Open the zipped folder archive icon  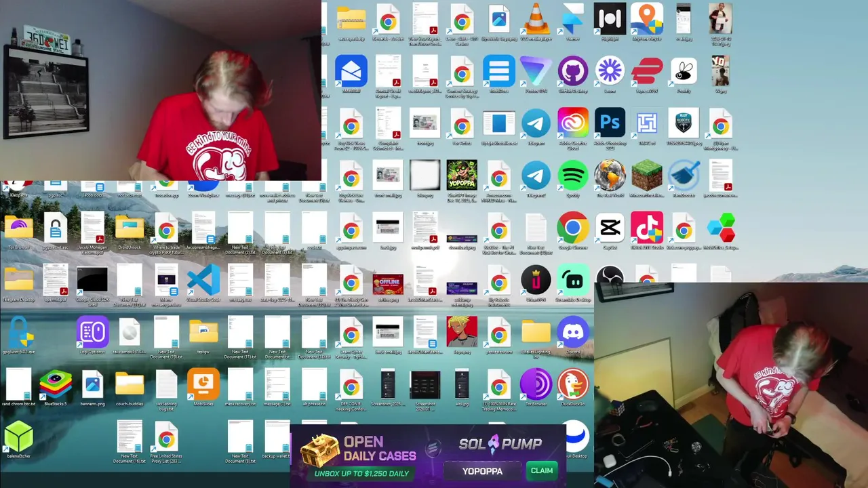(351, 19)
